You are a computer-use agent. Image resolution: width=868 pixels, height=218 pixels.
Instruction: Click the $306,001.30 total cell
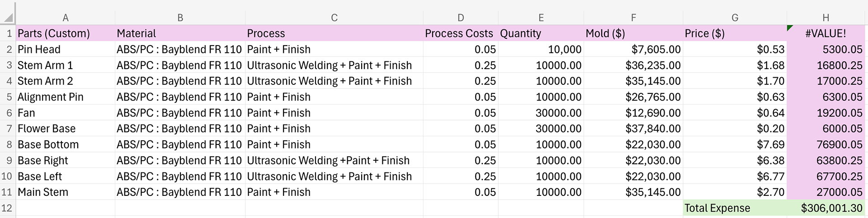(x=826, y=208)
